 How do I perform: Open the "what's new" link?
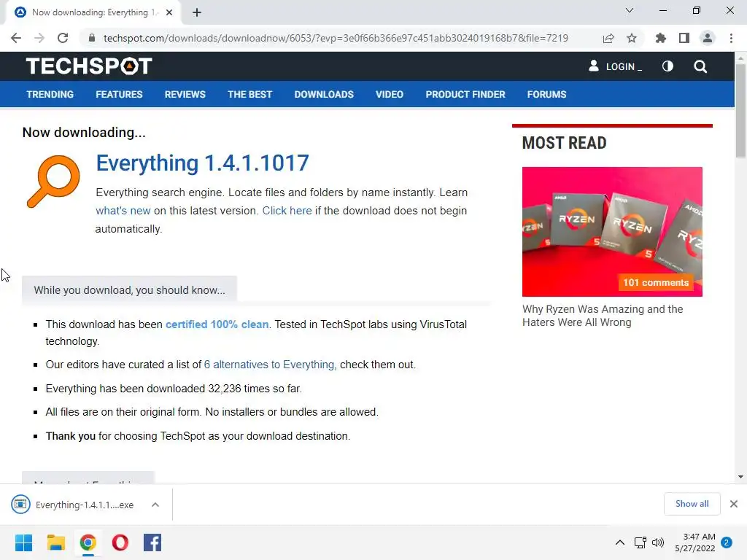(x=123, y=211)
